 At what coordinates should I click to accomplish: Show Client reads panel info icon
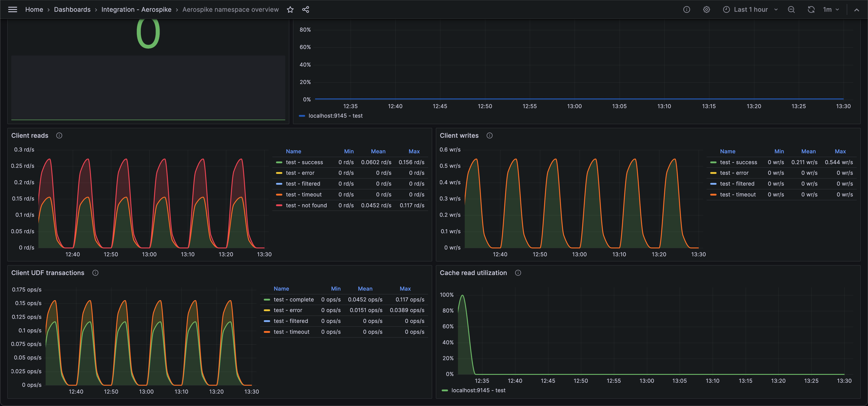[x=59, y=135]
